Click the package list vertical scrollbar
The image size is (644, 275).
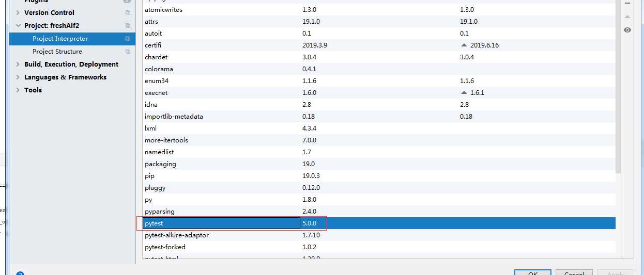[x=618, y=88]
